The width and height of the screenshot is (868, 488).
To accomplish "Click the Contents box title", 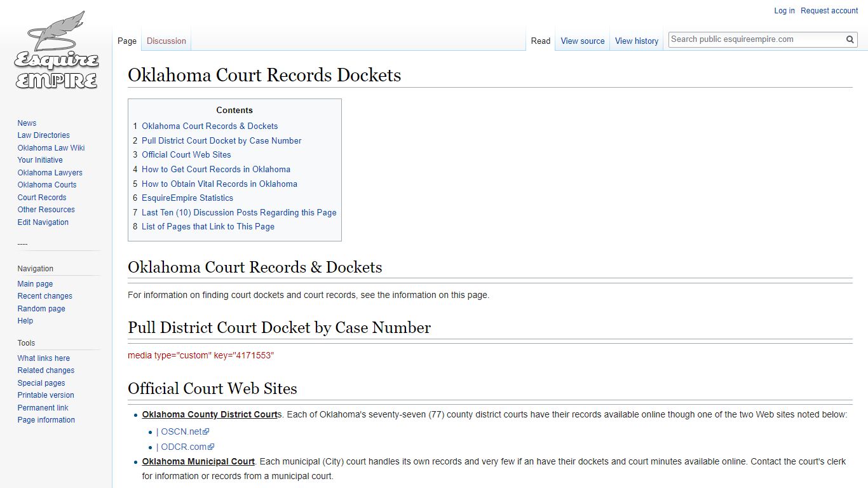I will click(x=234, y=110).
